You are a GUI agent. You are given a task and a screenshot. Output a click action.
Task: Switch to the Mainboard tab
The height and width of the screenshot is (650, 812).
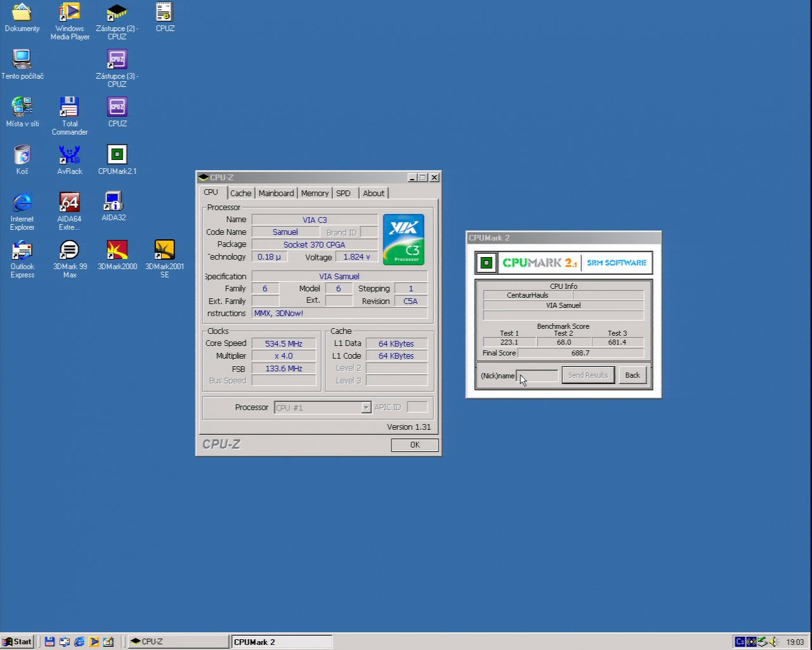tap(276, 193)
